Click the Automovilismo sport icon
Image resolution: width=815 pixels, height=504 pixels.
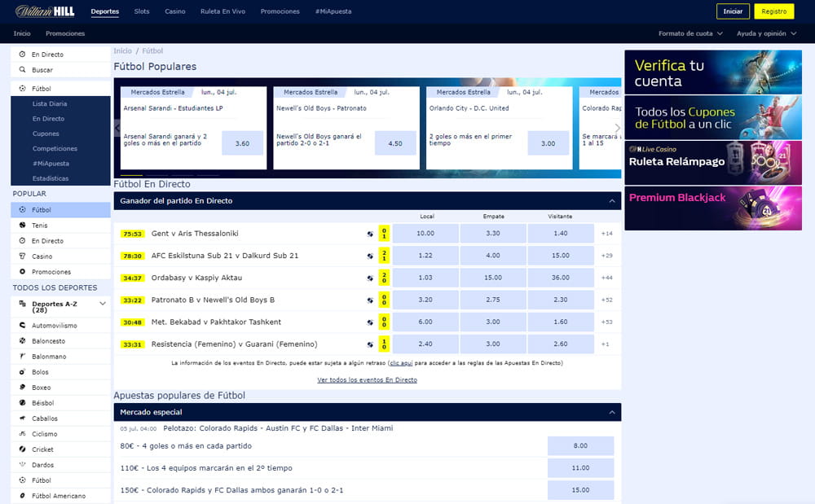coord(22,325)
